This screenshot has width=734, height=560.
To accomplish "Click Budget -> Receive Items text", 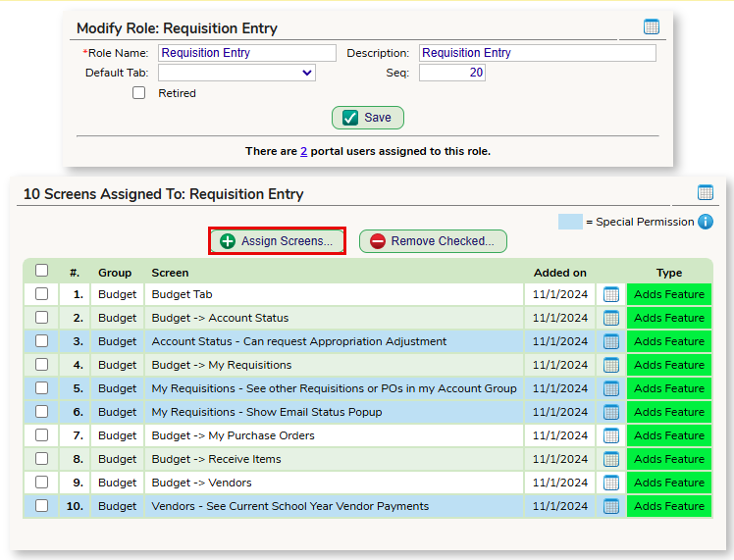I will tap(216, 459).
